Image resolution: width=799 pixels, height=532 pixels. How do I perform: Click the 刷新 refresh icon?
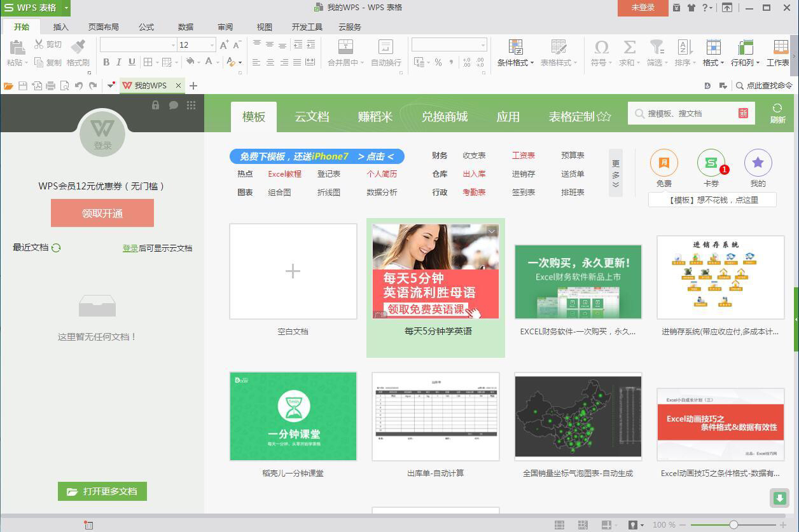click(777, 108)
